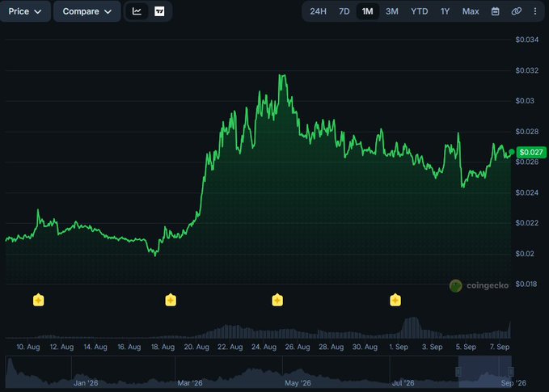
Task: Click the $0.03 axis label
Action: [x=525, y=101]
